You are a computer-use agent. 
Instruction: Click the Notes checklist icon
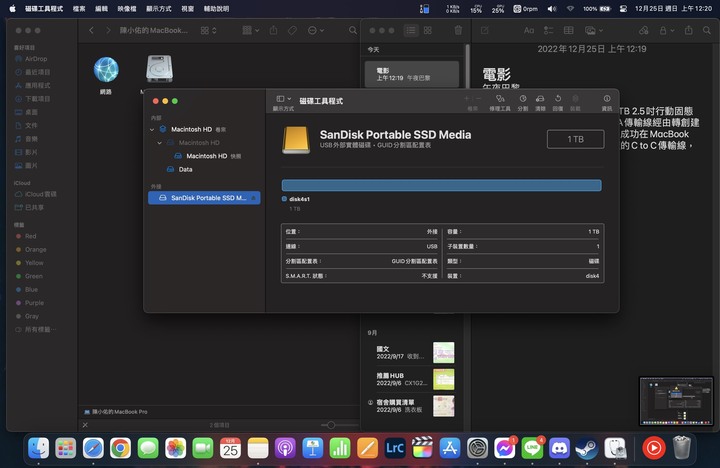(549, 30)
